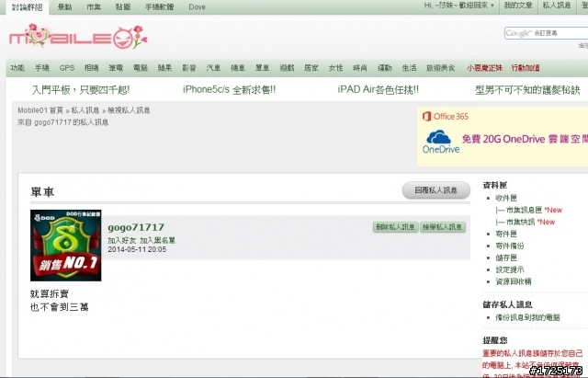The width and height of the screenshot is (588, 378).
Task: Open the 相機 category
Action: point(91,68)
